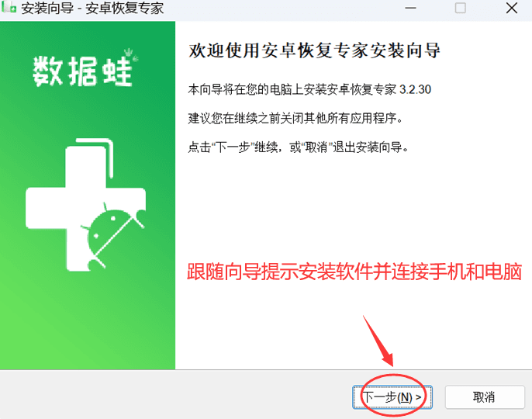Cancel setup with the 取消 button

click(485, 397)
